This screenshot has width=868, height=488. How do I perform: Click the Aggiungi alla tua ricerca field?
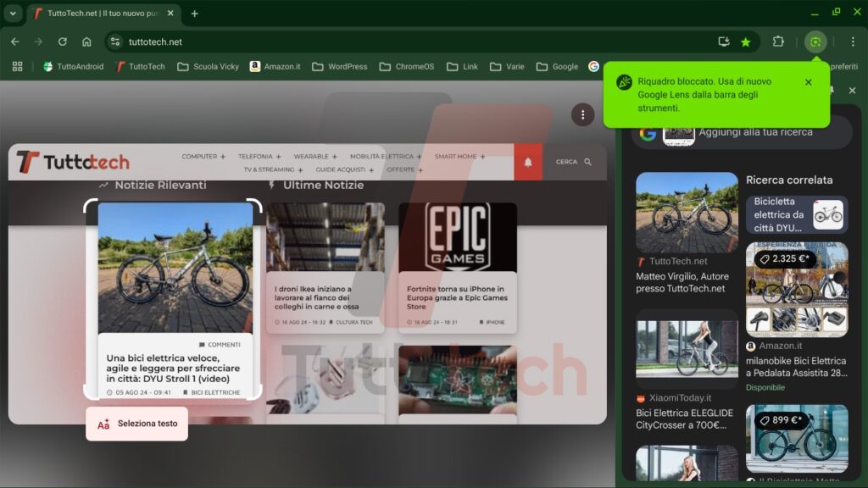tap(754, 132)
